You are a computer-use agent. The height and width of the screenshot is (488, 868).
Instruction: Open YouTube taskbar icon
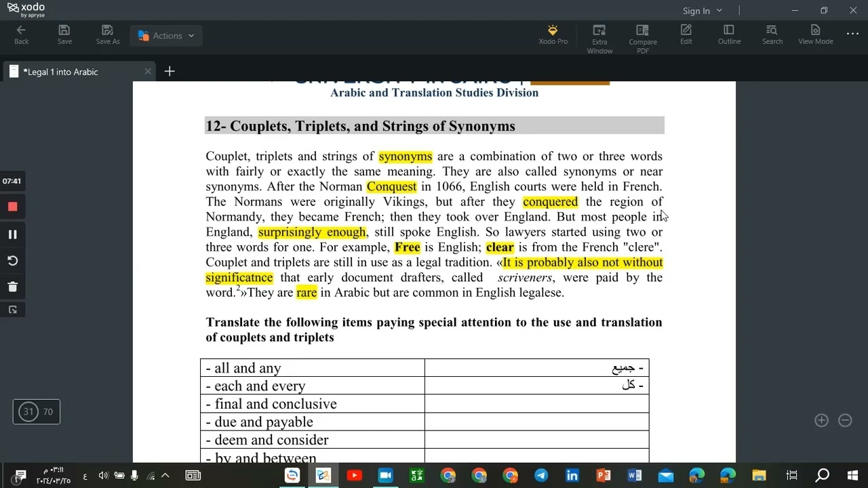(x=354, y=475)
